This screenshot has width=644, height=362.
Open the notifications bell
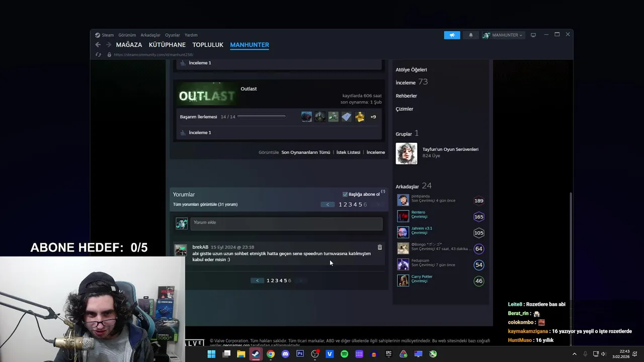(x=471, y=35)
